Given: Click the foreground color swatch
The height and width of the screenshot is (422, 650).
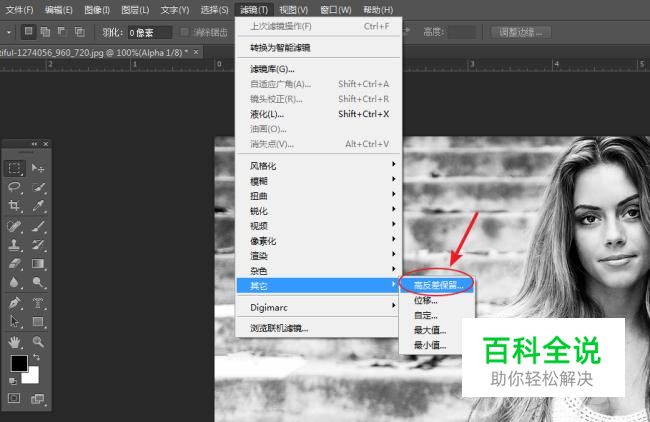Looking at the screenshot, I should point(19,363).
